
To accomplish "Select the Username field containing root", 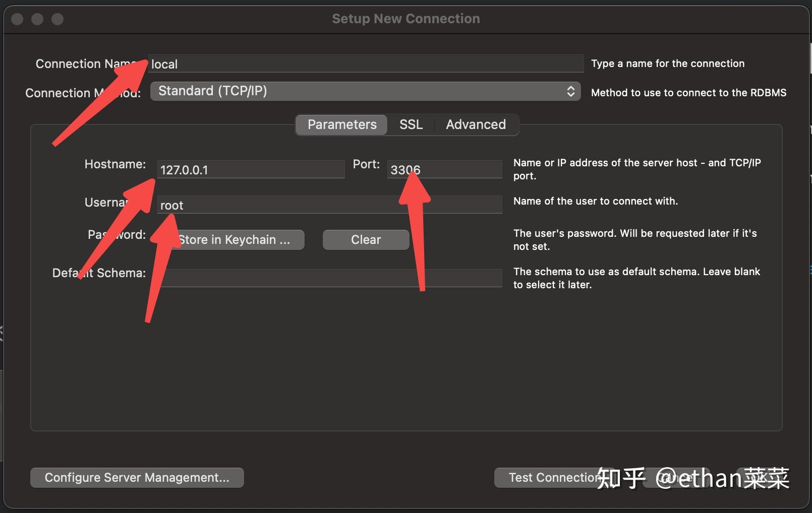I will tap(329, 205).
